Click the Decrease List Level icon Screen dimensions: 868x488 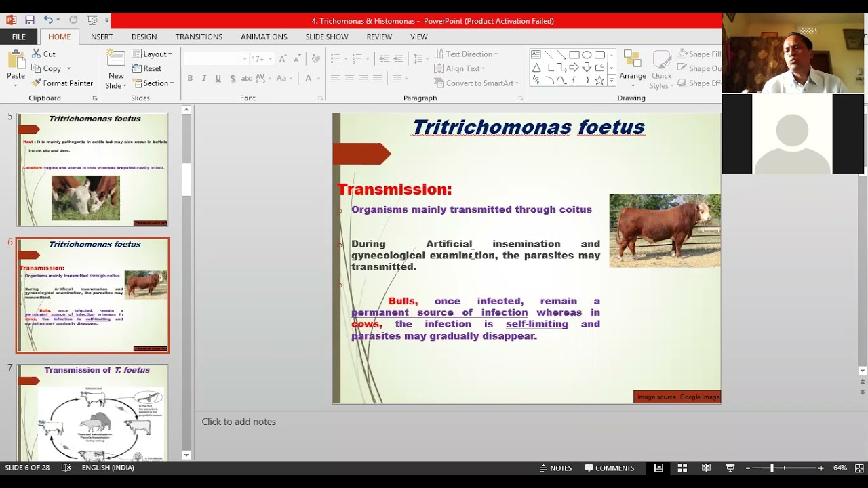[x=384, y=59]
